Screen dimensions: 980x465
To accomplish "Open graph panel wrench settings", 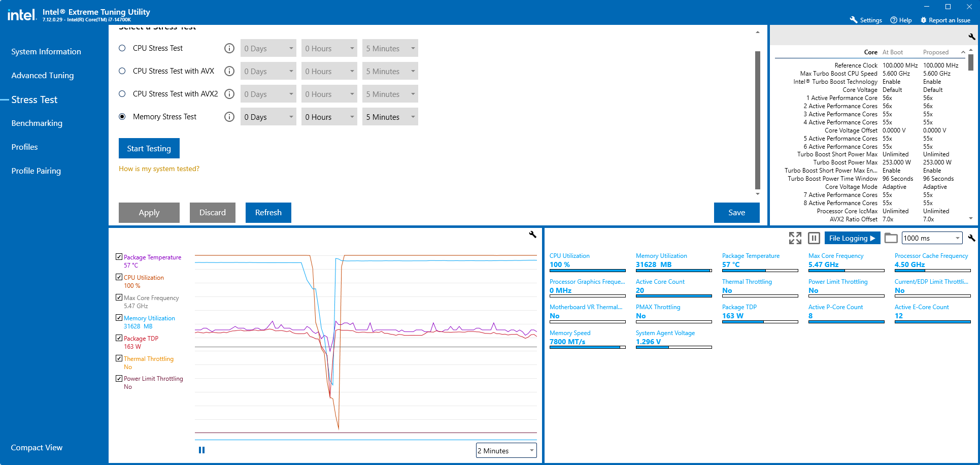I will (532, 234).
